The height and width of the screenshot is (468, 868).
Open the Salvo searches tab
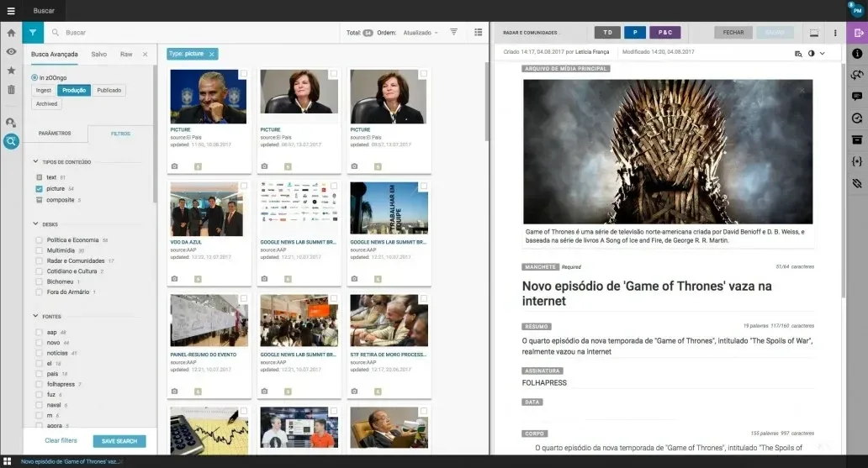tap(99, 54)
